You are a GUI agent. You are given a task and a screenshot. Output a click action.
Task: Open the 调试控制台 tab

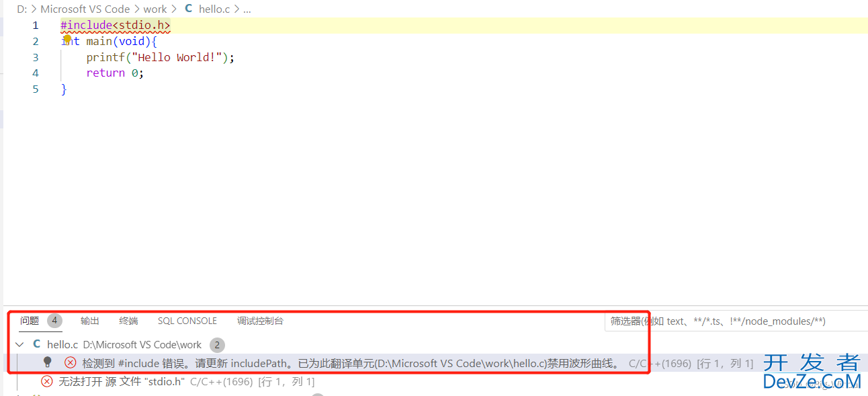(x=260, y=321)
